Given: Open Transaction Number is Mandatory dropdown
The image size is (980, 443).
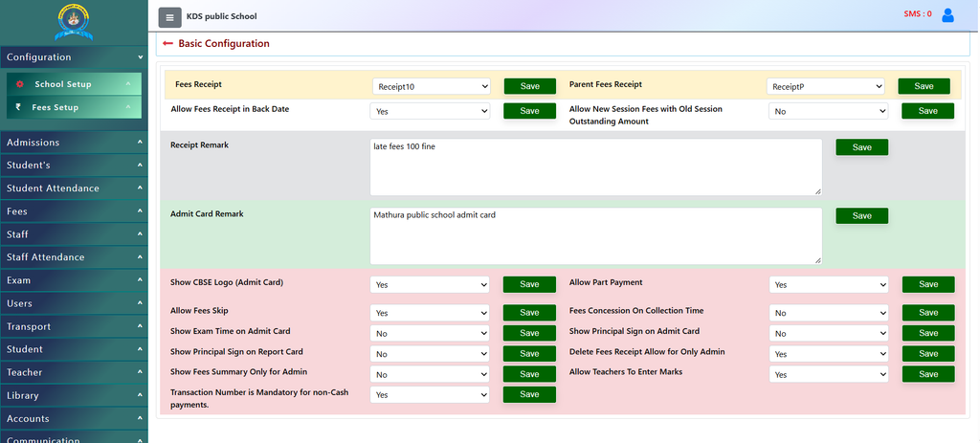Looking at the screenshot, I should click(430, 395).
